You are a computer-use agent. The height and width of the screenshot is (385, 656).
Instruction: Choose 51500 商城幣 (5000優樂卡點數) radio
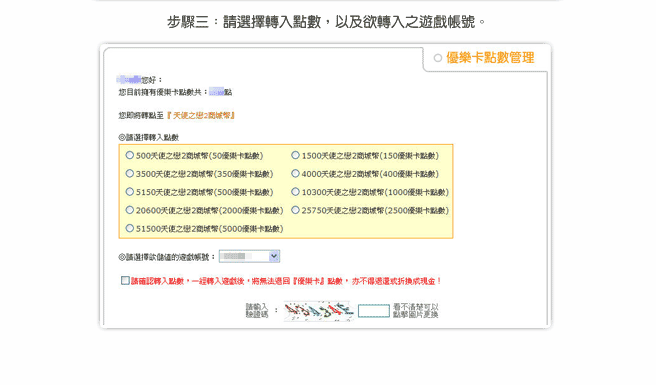(130, 228)
